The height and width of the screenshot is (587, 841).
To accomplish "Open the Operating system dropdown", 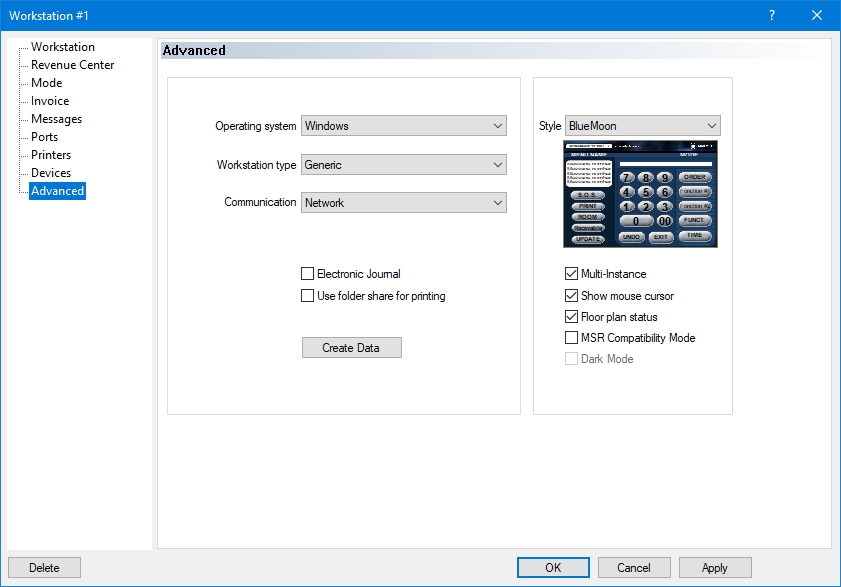I will click(x=403, y=126).
